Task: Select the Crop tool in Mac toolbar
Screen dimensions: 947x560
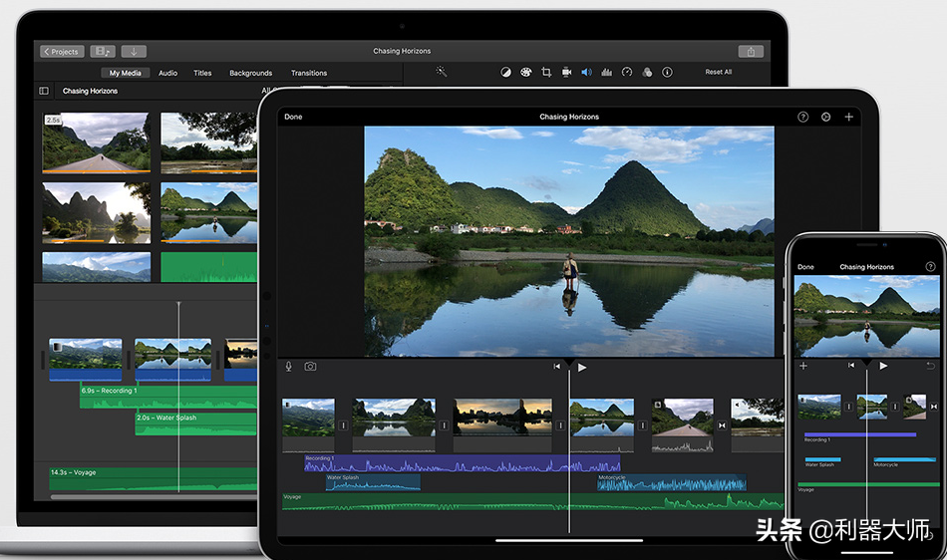Action: (x=546, y=72)
